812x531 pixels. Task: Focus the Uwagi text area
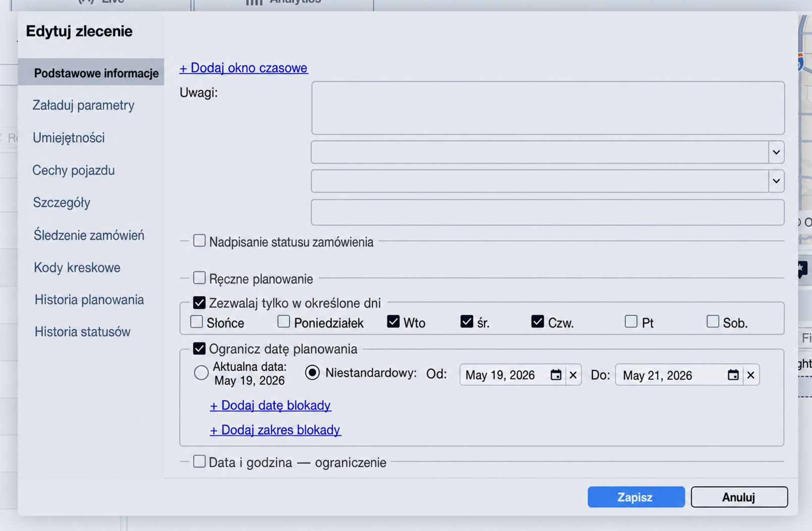(x=548, y=108)
